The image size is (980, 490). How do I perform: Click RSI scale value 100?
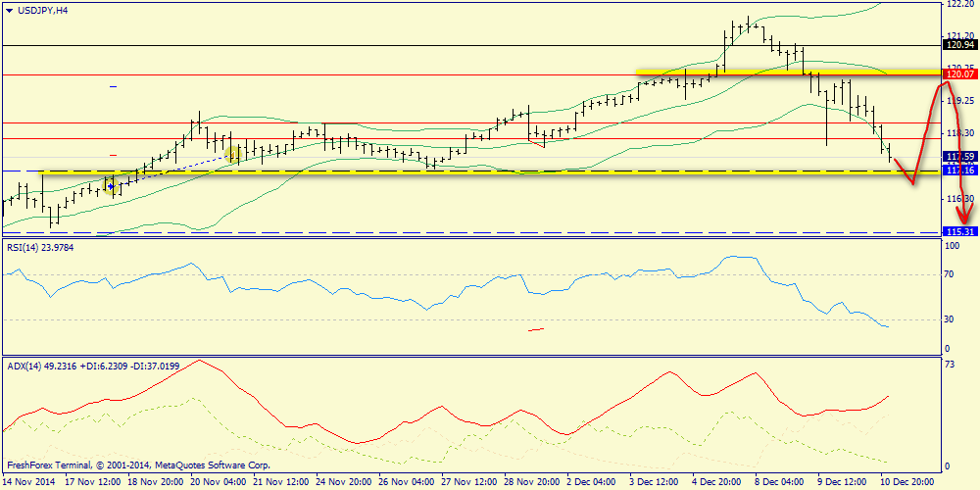click(954, 247)
